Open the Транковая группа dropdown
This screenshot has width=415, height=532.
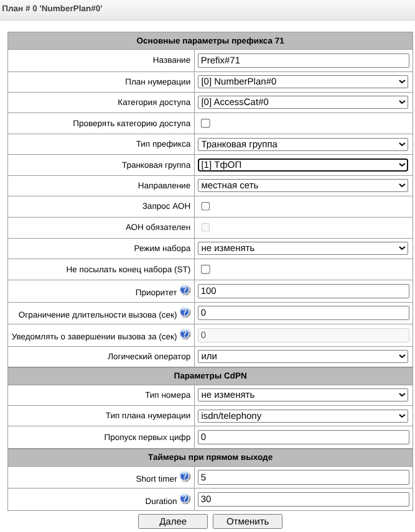(303, 165)
